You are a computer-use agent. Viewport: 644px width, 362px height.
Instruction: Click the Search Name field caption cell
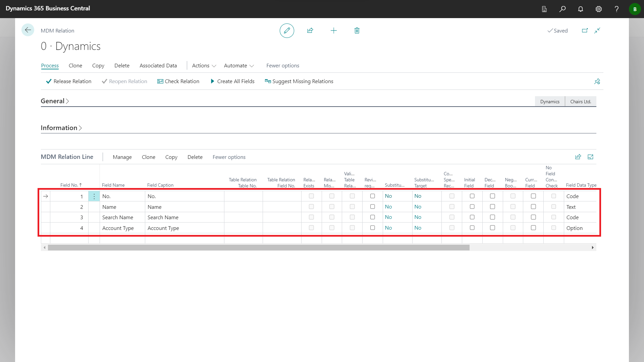click(x=184, y=218)
